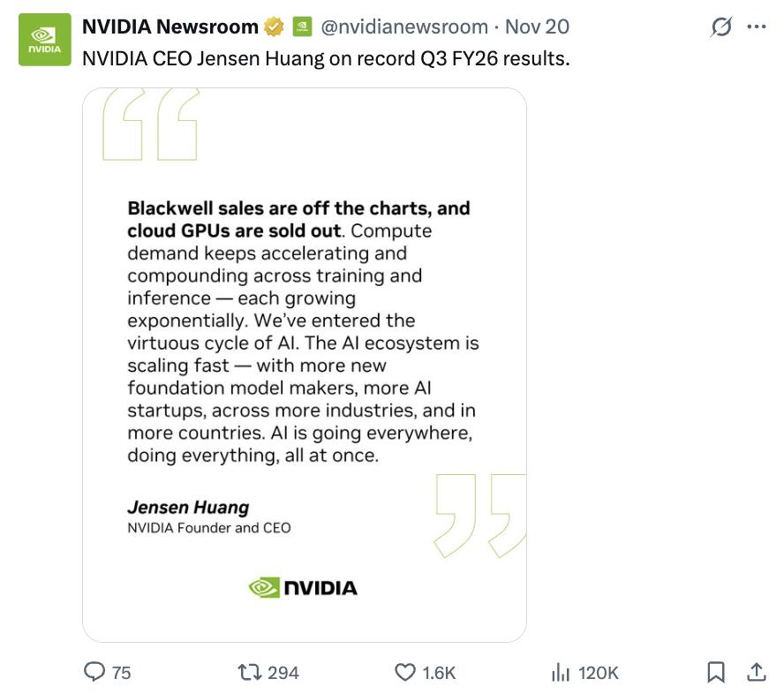Click the Nov 20 timestamp
Screen dimensions: 784x694
click(x=537, y=27)
